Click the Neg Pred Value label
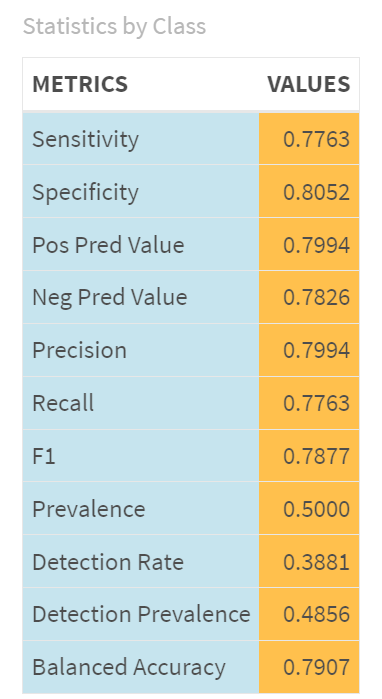 tap(110, 297)
